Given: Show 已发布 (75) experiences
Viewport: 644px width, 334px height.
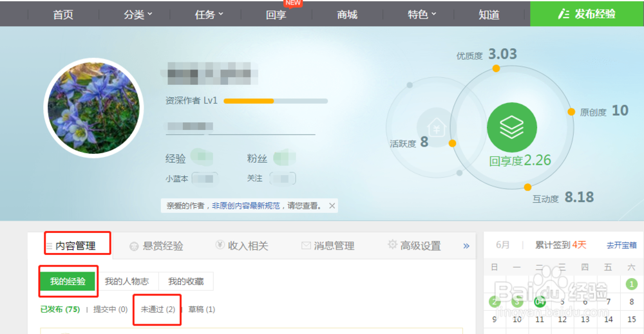Looking at the screenshot, I should point(60,310).
